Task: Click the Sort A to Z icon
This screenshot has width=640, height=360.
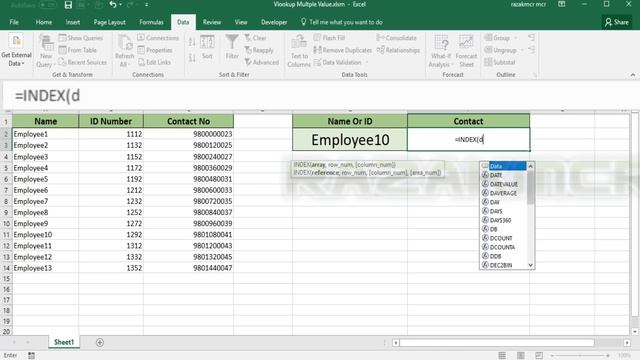Action: click(192, 41)
